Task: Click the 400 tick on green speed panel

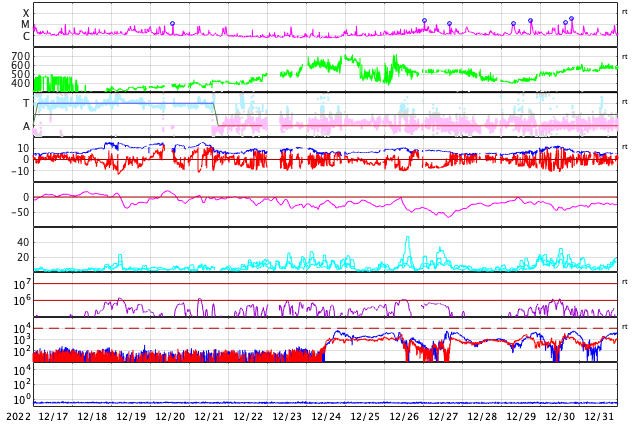Action: click(x=21, y=83)
